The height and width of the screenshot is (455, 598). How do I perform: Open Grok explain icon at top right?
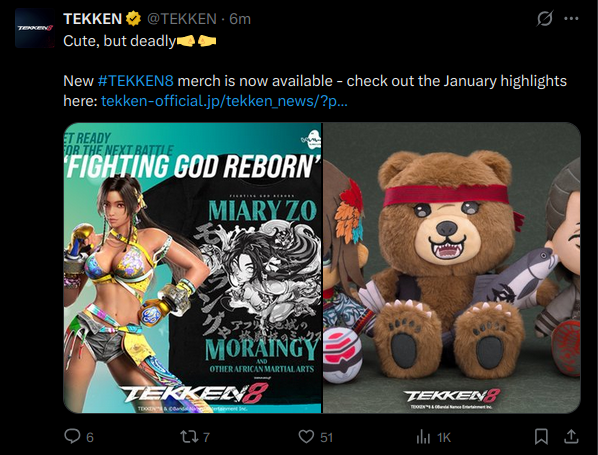(x=545, y=18)
